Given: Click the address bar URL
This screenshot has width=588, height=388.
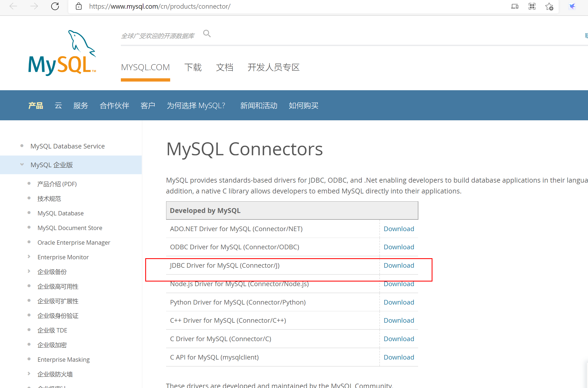Looking at the screenshot, I should (x=160, y=6).
